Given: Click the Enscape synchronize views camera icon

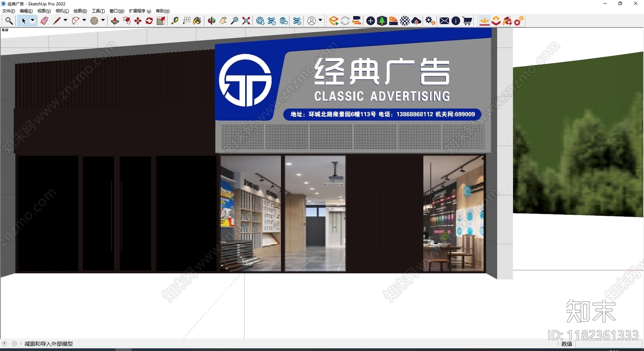Looking at the screenshot, I should pyautogui.click(x=357, y=21).
